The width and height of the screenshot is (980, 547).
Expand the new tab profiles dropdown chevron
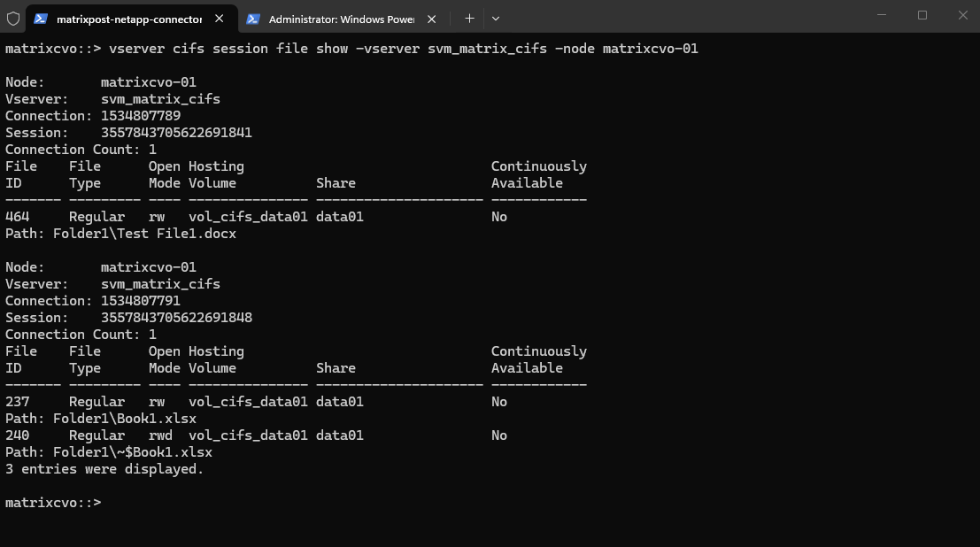[496, 18]
